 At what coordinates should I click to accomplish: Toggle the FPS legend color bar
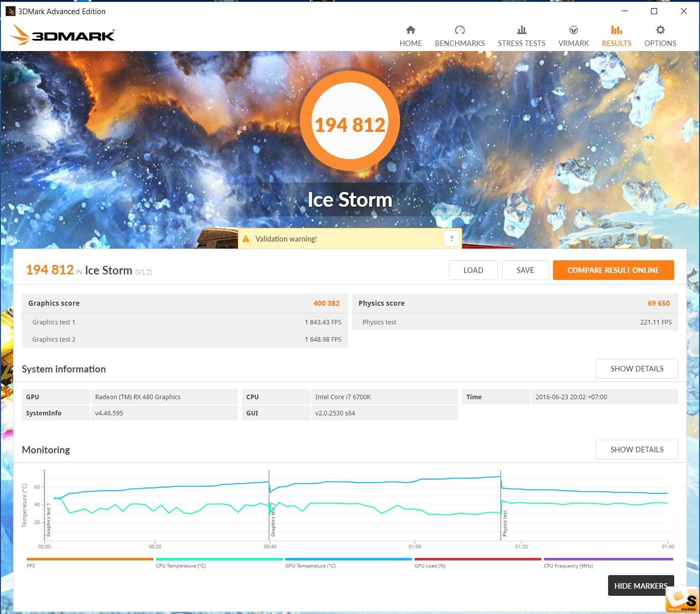point(90,559)
